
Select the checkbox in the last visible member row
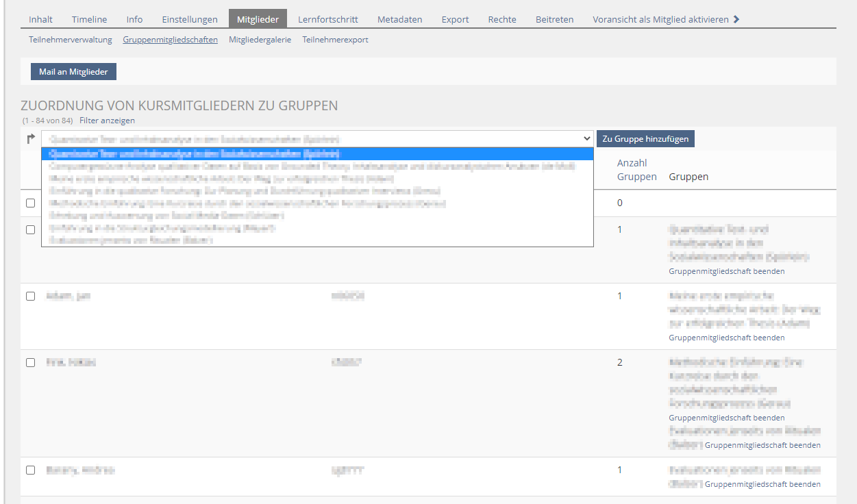click(x=30, y=470)
